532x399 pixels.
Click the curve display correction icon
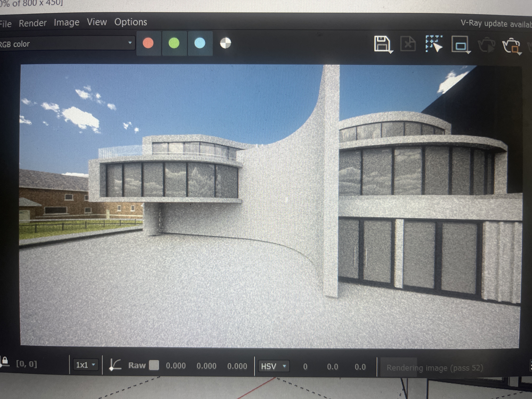115,365
